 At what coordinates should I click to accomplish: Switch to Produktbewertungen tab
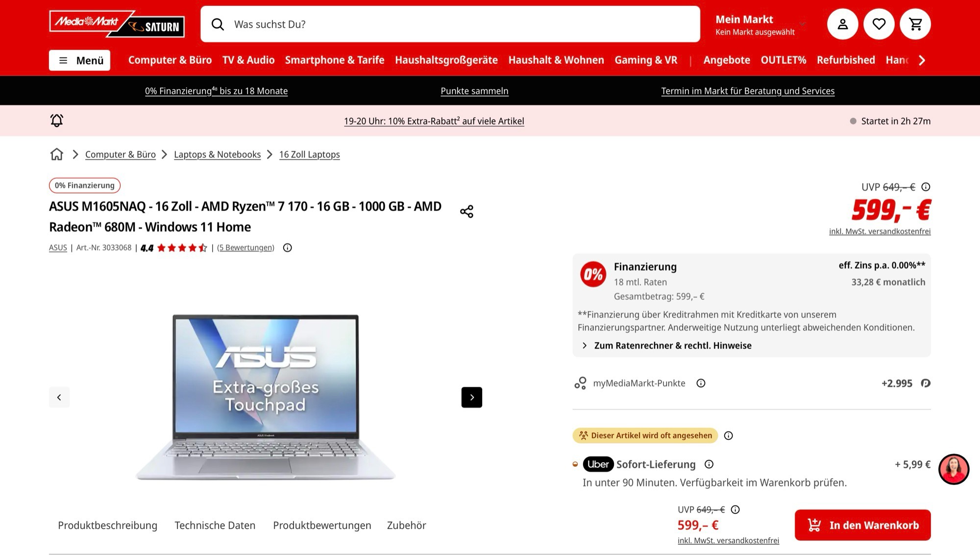(322, 525)
